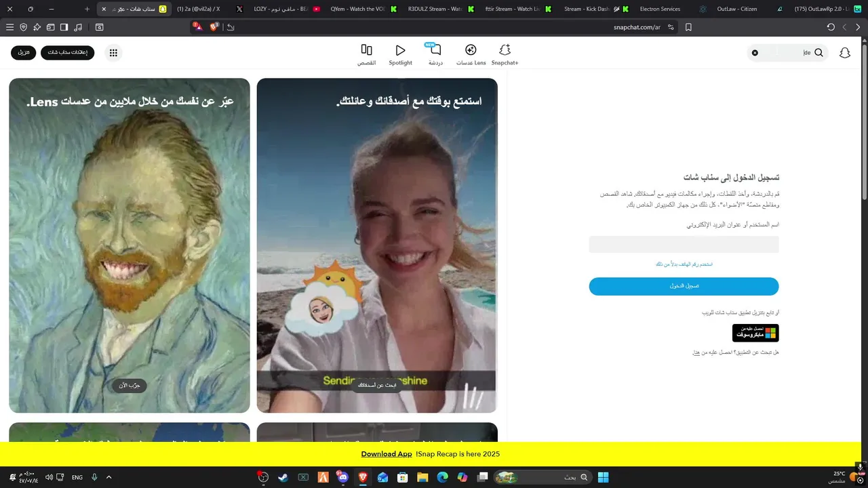Switch to the Stream - Kick Dashboard tab
This screenshot has height=488, width=868.
coord(596,9)
